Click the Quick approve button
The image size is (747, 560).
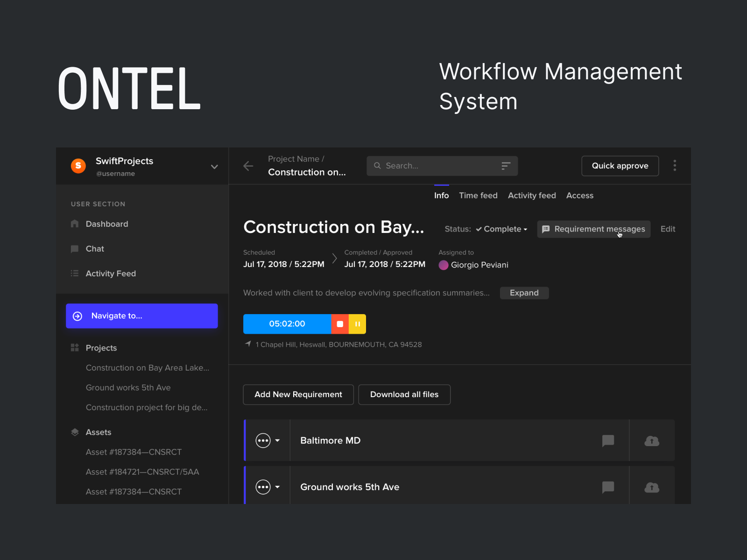click(x=620, y=166)
